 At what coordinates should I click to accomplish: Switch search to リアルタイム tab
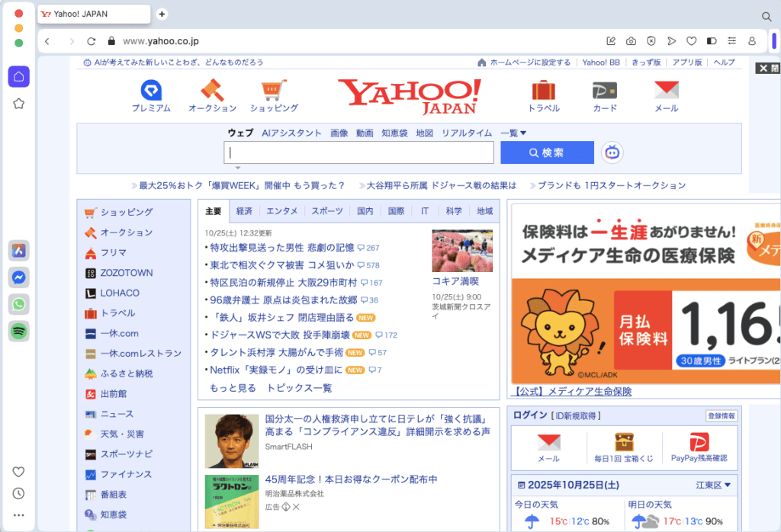pos(467,133)
